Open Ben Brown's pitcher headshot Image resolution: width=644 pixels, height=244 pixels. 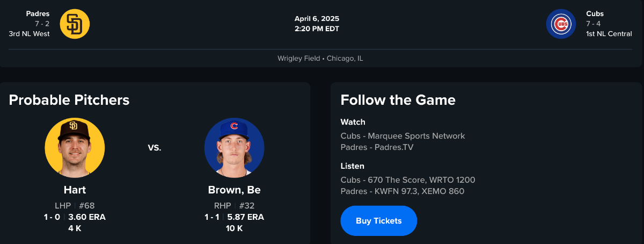pyautogui.click(x=234, y=148)
